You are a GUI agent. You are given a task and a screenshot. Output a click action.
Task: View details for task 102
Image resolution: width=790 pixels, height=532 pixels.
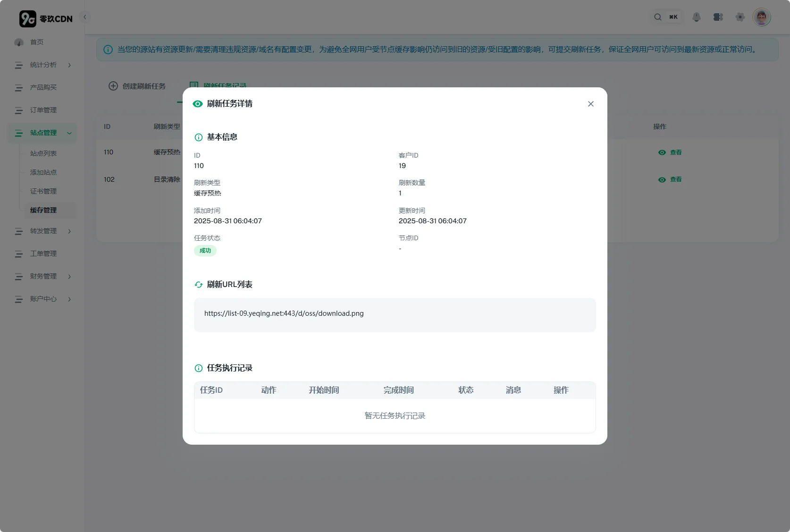click(x=670, y=180)
